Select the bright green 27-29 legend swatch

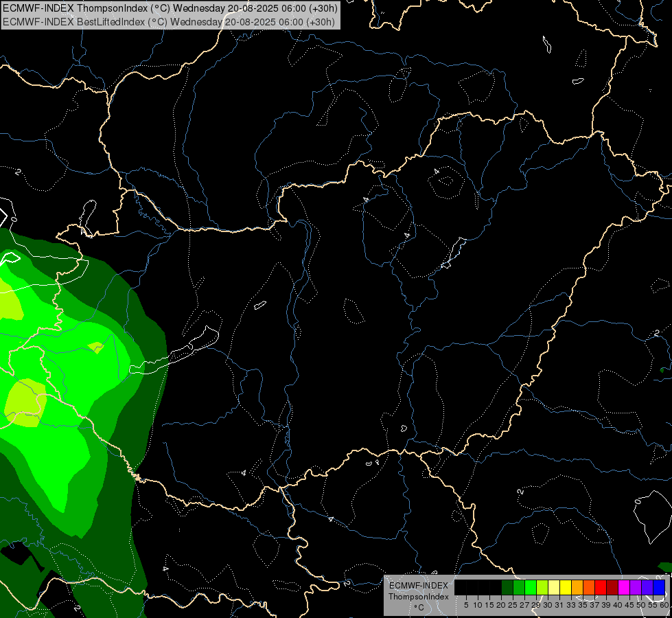(x=531, y=587)
